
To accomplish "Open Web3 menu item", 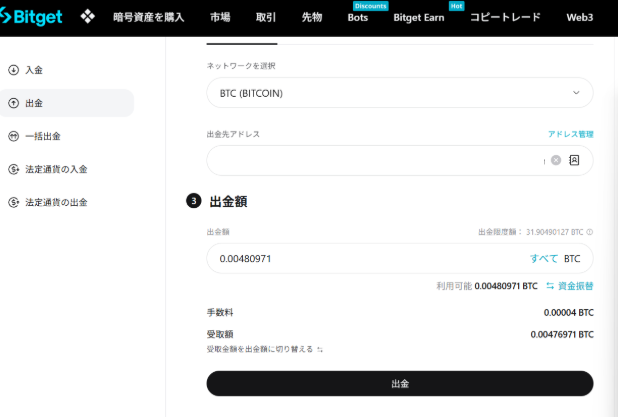I will 580,18.
